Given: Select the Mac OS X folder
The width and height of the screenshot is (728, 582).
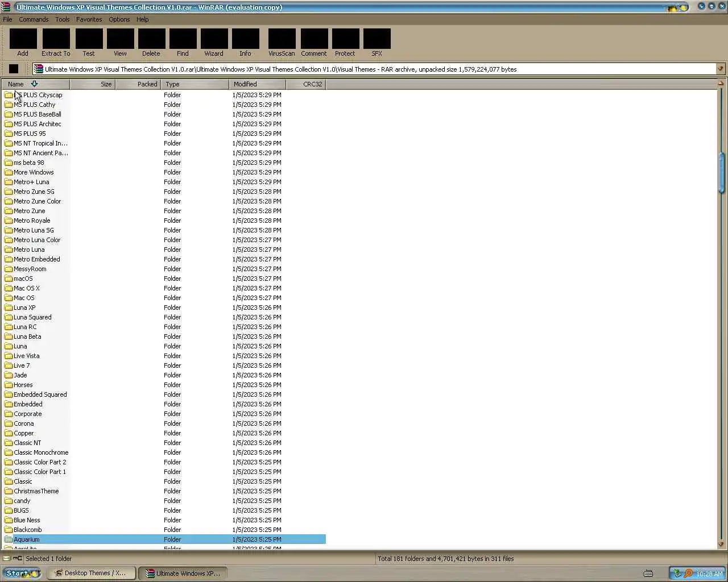Looking at the screenshot, I should 27,288.
